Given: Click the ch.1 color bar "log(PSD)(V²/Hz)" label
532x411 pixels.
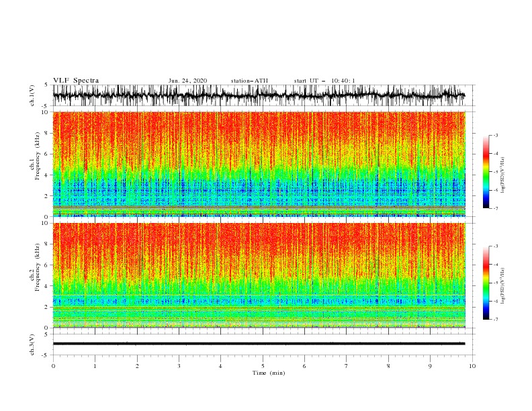Looking at the screenshot, I should click(x=503, y=175).
